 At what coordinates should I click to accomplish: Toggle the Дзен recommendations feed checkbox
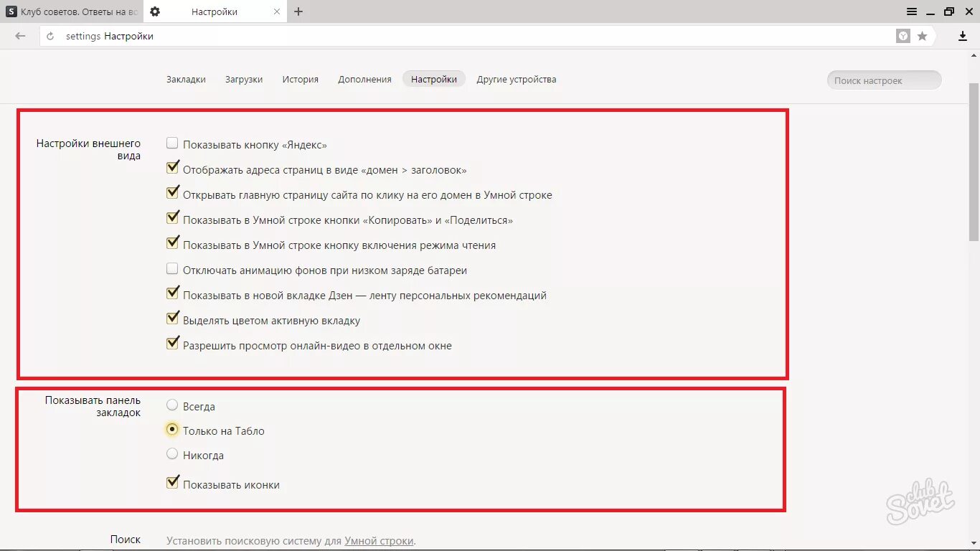172,294
